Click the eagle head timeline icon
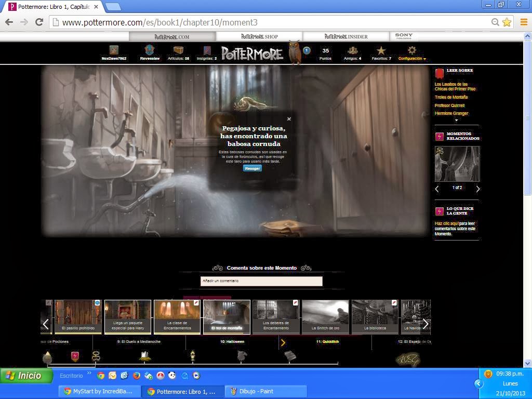This screenshot has height=399, width=532. pyautogui.click(x=242, y=356)
